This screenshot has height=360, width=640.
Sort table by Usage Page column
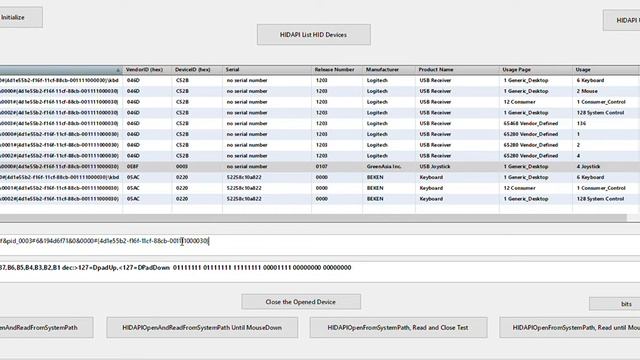[536, 70]
